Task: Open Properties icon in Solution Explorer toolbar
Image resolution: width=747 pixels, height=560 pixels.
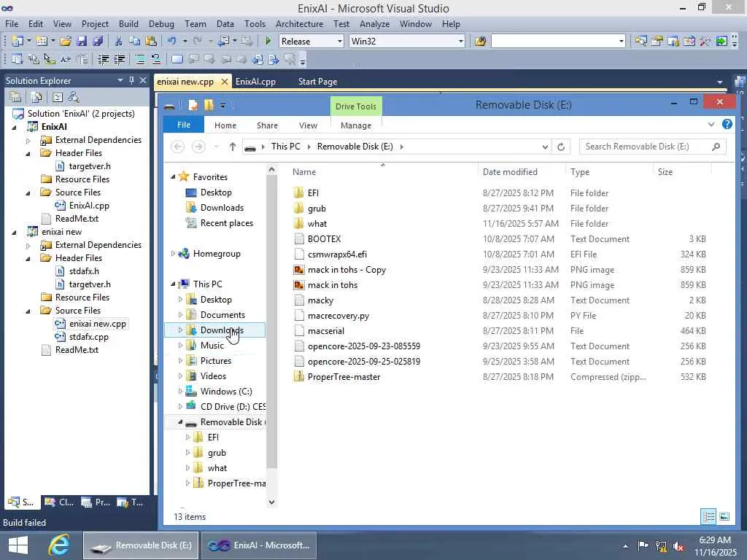Action: coord(16,98)
